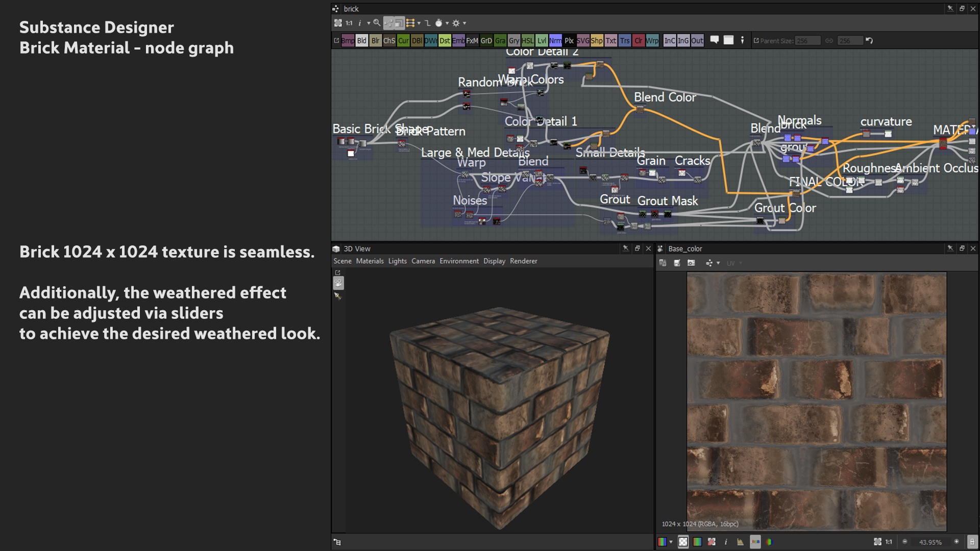
Task: Click the RGB display toggle in the 2D view footer
Action: (755, 542)
